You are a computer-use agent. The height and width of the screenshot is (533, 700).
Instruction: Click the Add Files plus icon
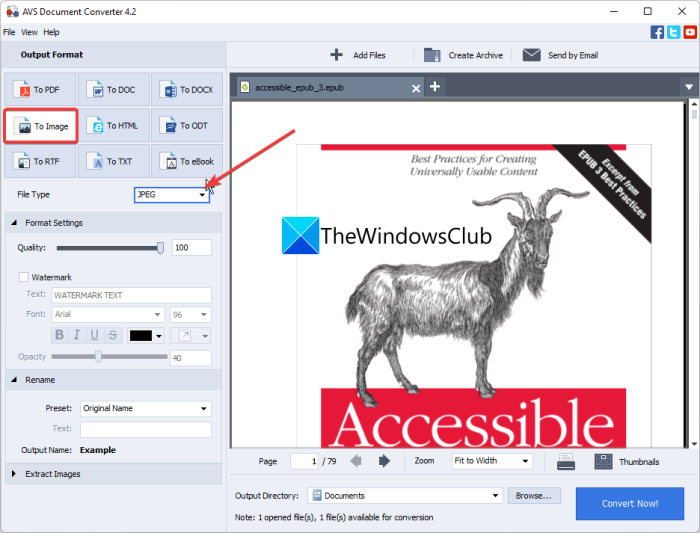(x=337, y=55)
